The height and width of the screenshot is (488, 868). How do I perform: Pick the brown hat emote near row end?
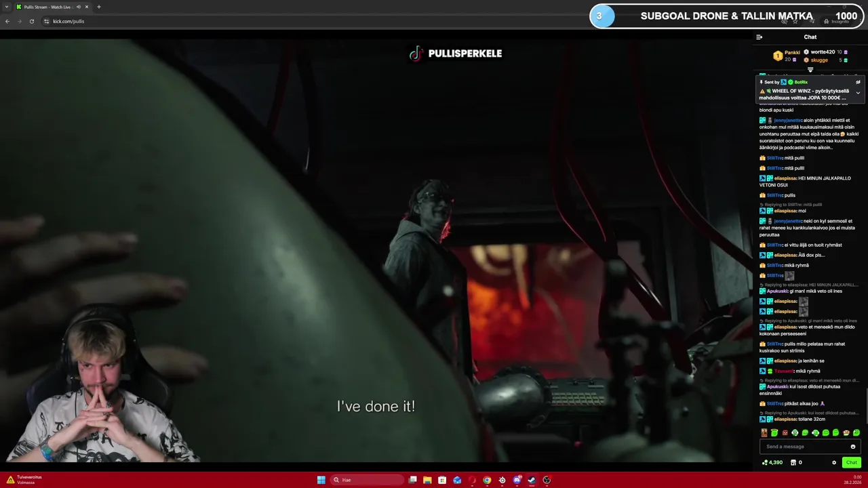846,432
